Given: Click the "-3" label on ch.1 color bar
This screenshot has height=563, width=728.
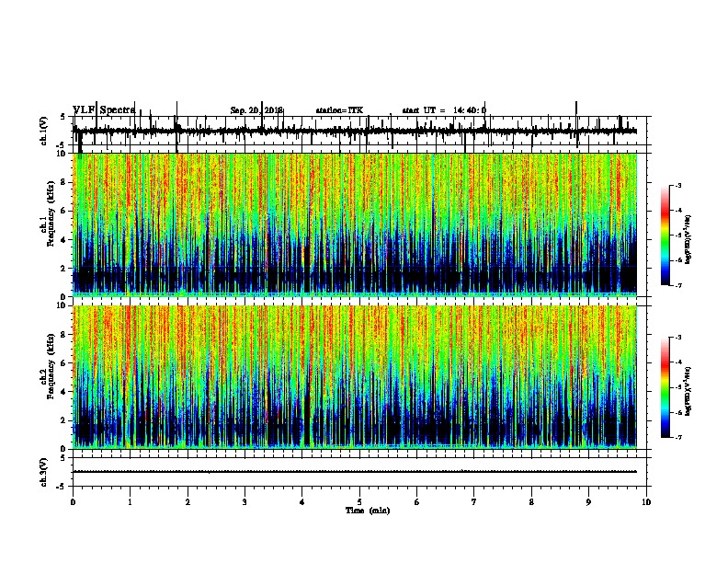Looking at the screenshot, I should tap(678, 186).
